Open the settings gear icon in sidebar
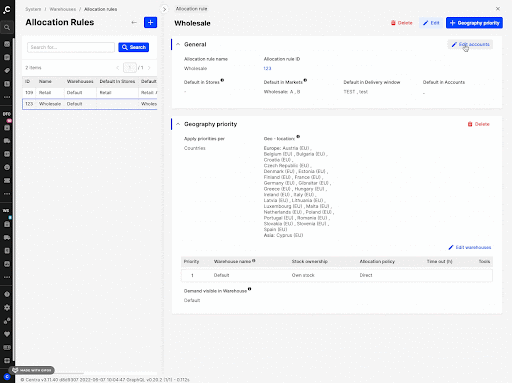Viewport: 512px width, 383px height. [x=7, y=307]
